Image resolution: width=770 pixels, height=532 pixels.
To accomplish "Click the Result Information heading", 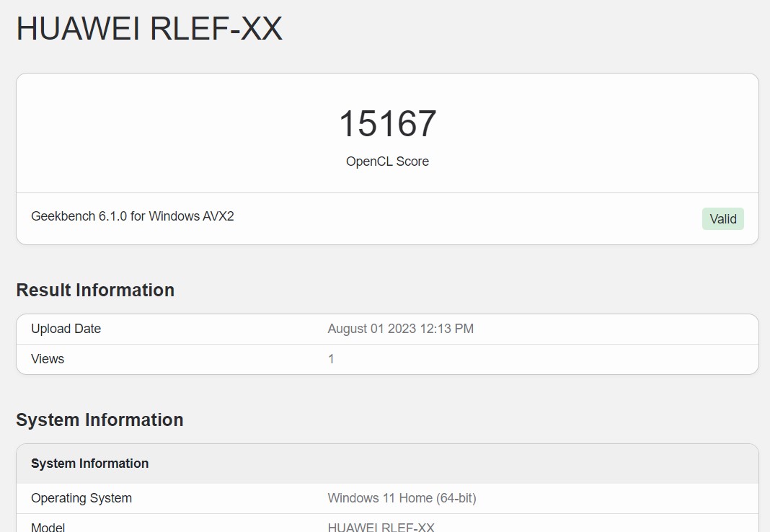I will pyautogui.click(x=95, y=290).
